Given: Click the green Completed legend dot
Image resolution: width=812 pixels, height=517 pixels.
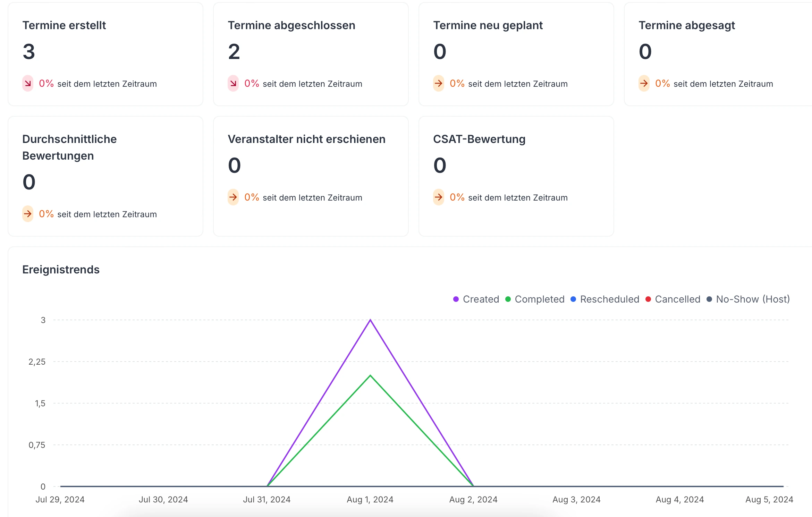Looking at the screenshot, I should point(508,299).
